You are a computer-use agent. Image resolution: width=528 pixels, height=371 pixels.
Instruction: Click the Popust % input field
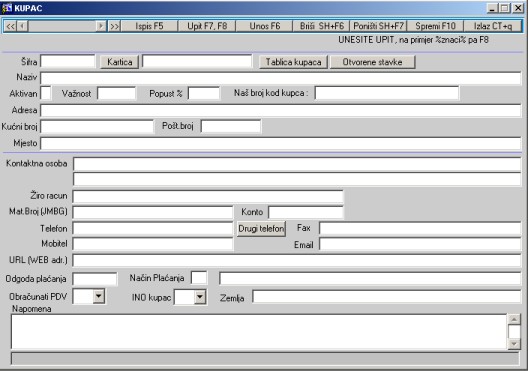coord(204,93)
